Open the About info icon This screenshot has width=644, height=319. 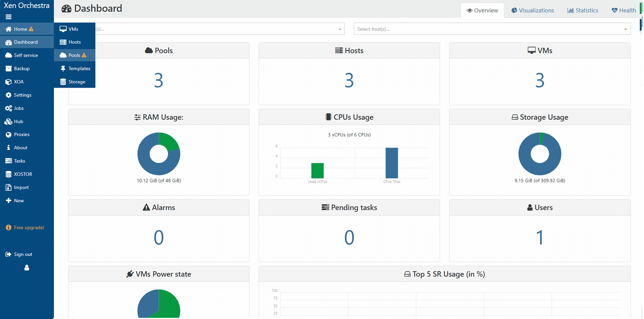[x=8, y=148]
